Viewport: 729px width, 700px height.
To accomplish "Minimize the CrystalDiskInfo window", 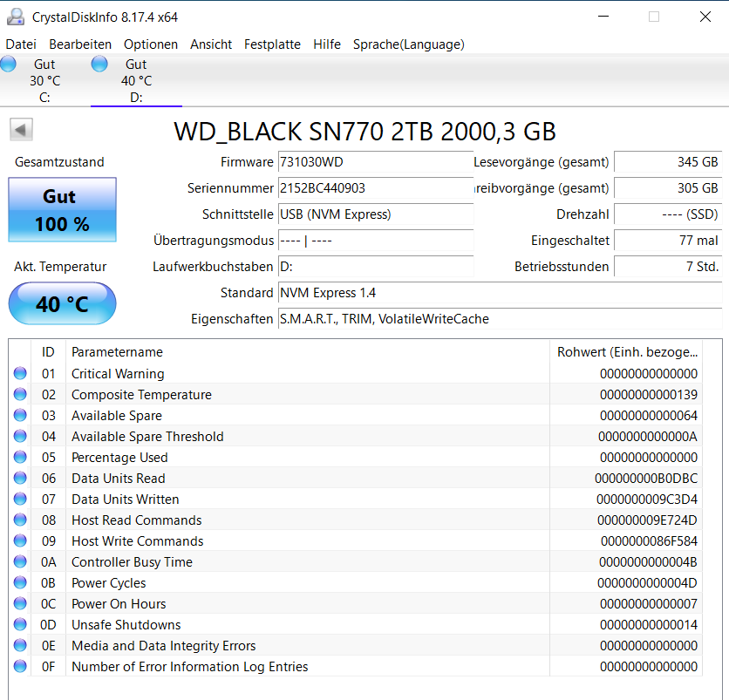I will click(x=603, y=17).
